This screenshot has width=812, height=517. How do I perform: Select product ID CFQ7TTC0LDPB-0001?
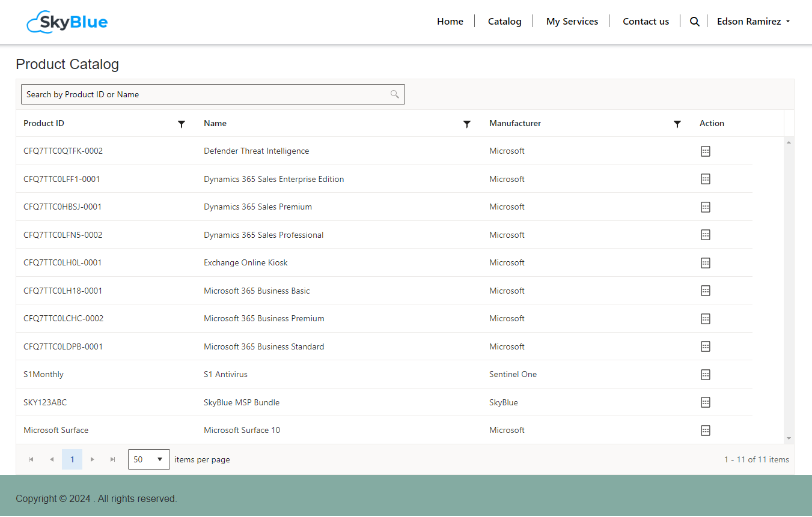point(63,346)
